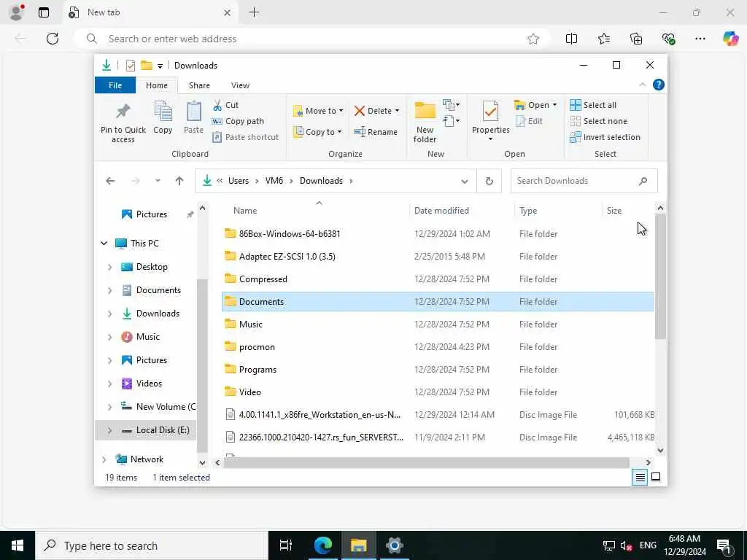Click the Edge web address bar
This screenshot has width=747, height=560.
point(312,39)
